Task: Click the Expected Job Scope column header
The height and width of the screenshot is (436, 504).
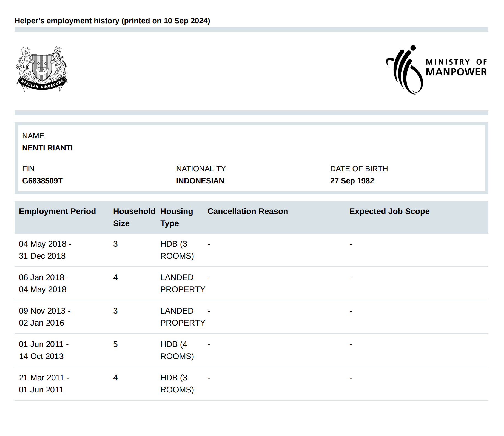Action: coord(389,211)
